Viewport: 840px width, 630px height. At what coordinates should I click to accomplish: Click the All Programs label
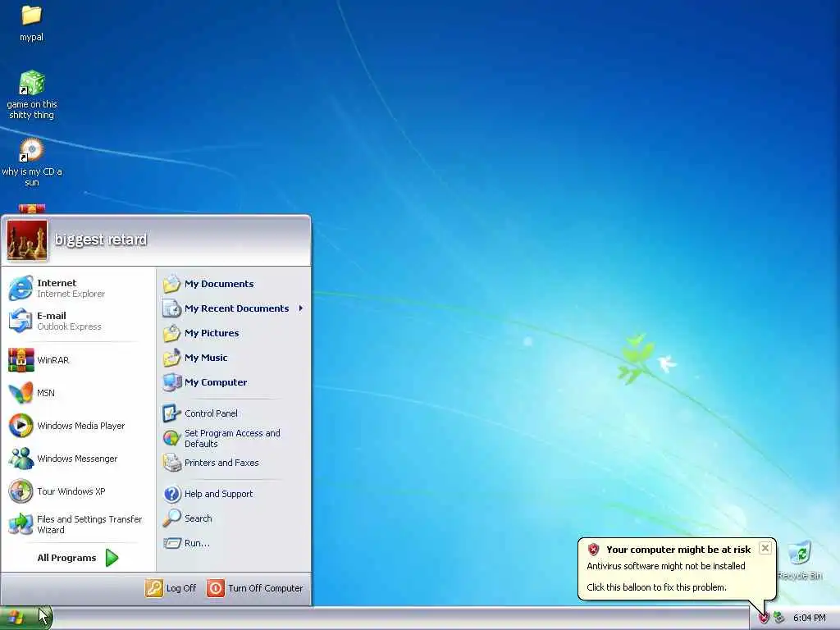(66, 558)
